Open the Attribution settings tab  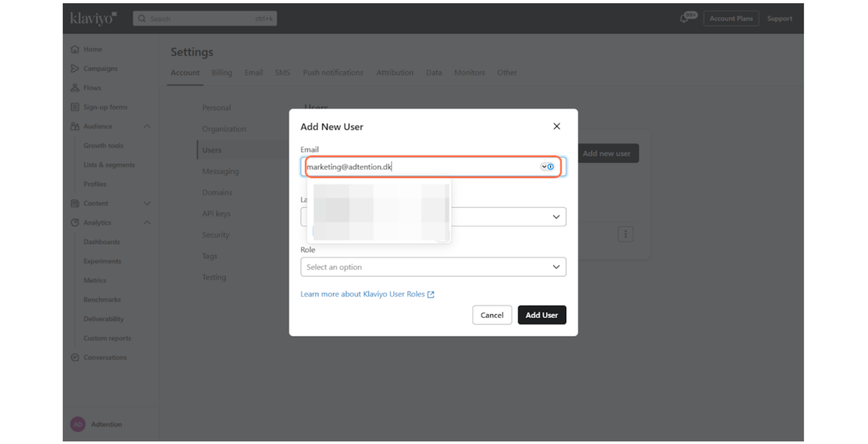395,73
